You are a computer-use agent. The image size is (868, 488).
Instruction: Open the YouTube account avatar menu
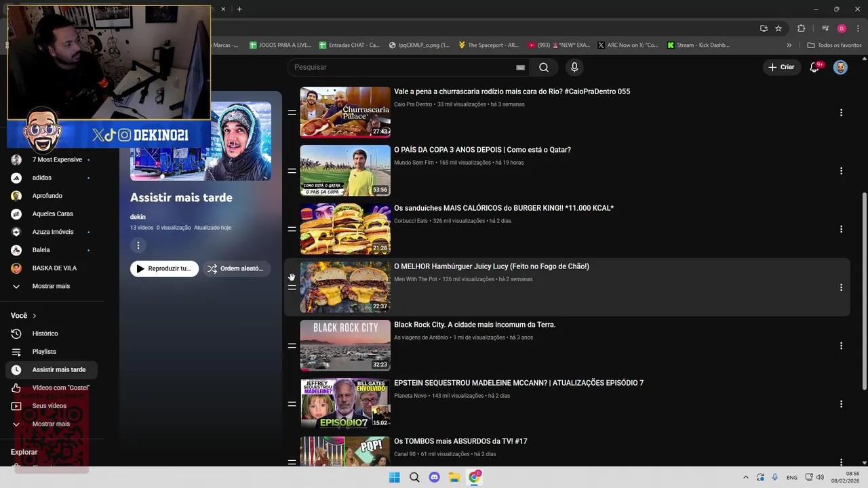[840, 67]
